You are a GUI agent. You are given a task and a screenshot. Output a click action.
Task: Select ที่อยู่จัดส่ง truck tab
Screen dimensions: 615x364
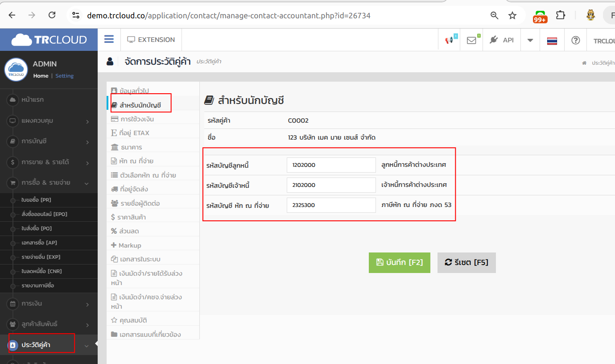(153, 189)
